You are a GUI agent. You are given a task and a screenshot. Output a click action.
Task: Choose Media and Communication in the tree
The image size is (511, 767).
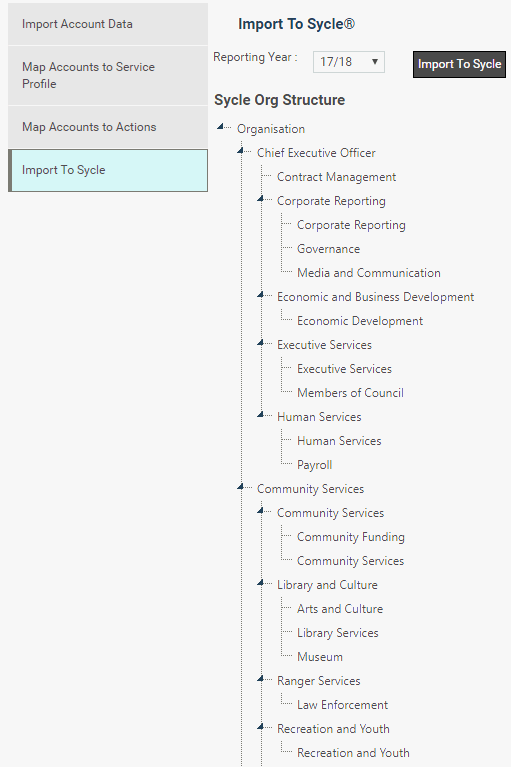point(369,273)
